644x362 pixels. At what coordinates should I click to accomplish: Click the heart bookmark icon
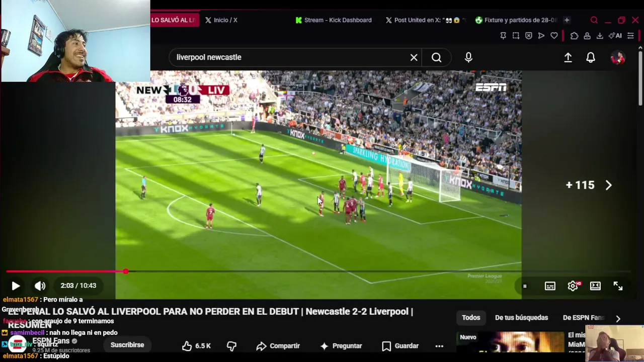pyautogui.click(x=554, y=36)
